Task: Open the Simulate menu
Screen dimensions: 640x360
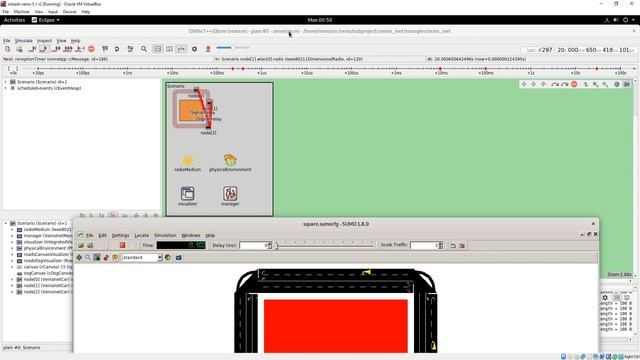Action: [x=23, y=41]
